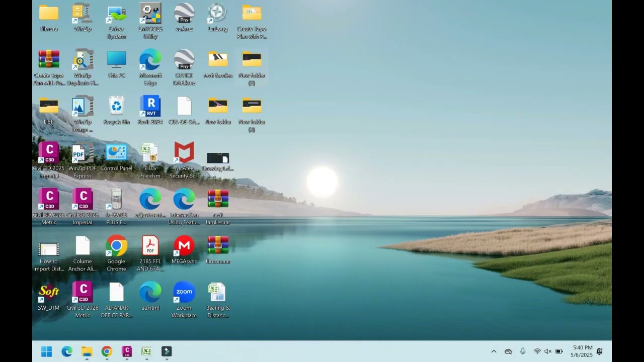Open the Wi-Fi network tray icon
This screenshot has width=644, height=362.
(x=537, y=351)
